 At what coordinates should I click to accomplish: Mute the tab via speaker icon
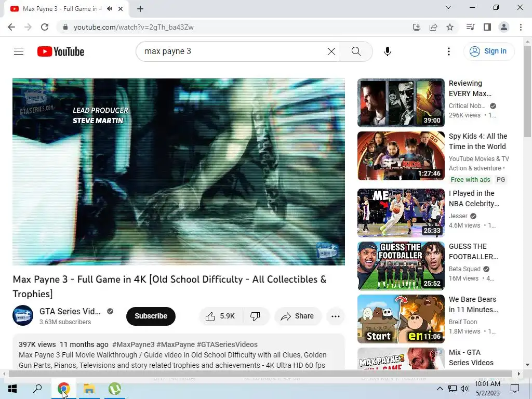click(x=109, y=9)
